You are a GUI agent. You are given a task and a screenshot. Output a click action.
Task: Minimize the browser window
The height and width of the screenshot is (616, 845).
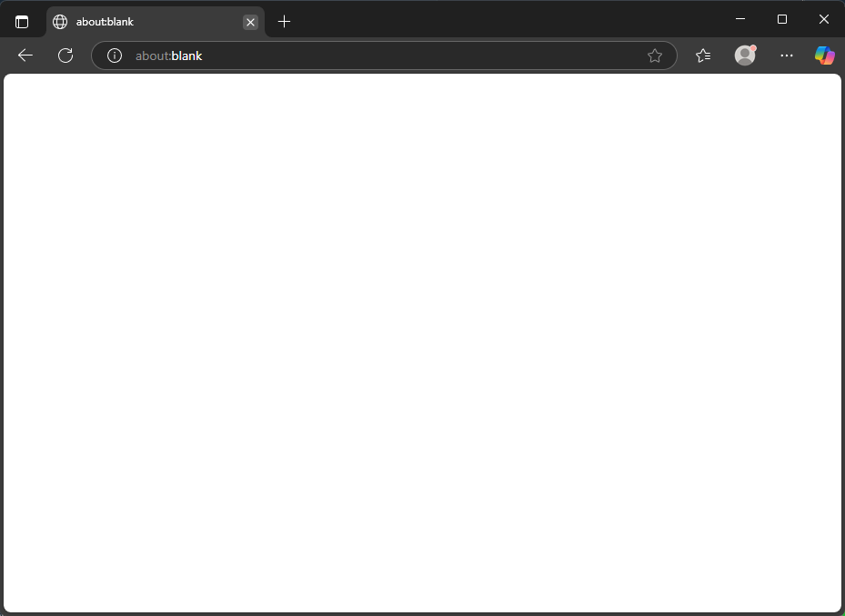point(740,19)
